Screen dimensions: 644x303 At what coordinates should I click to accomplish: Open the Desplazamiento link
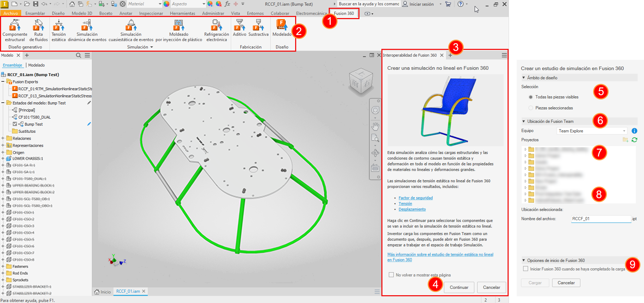[412, 209]
